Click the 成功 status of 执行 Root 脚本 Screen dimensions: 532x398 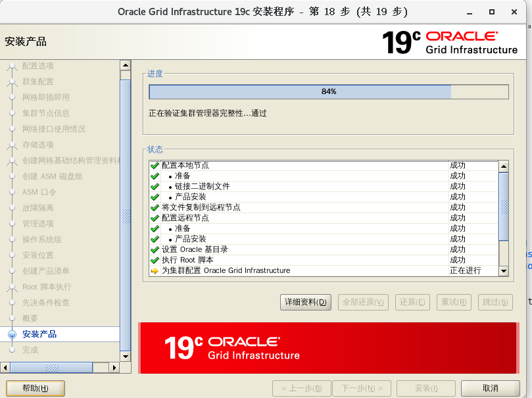457,260
